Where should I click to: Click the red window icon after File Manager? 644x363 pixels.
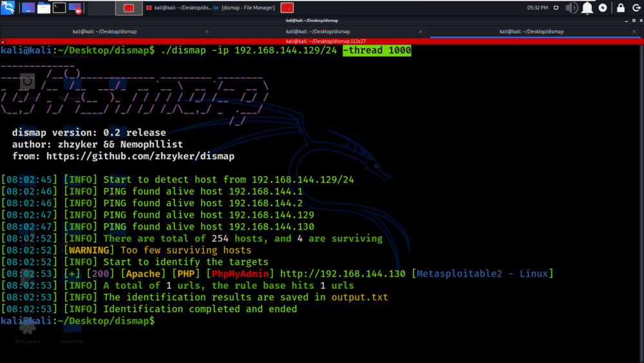click(287, 8)
